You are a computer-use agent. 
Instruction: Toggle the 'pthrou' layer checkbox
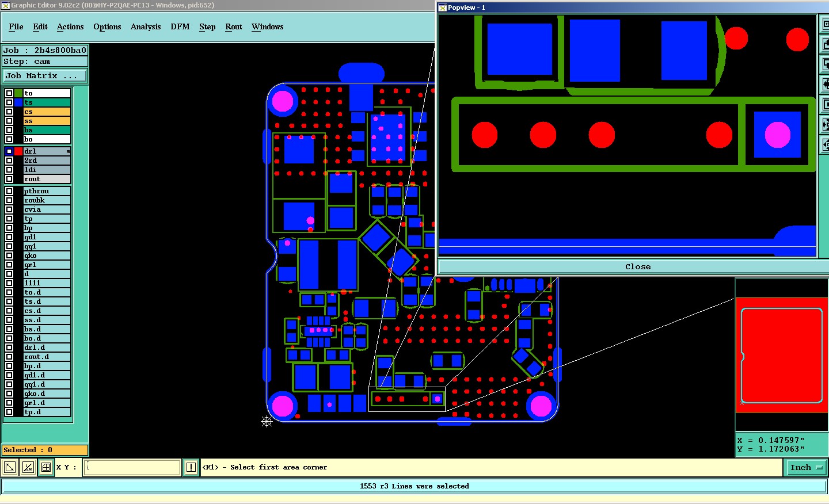[9, 191]
